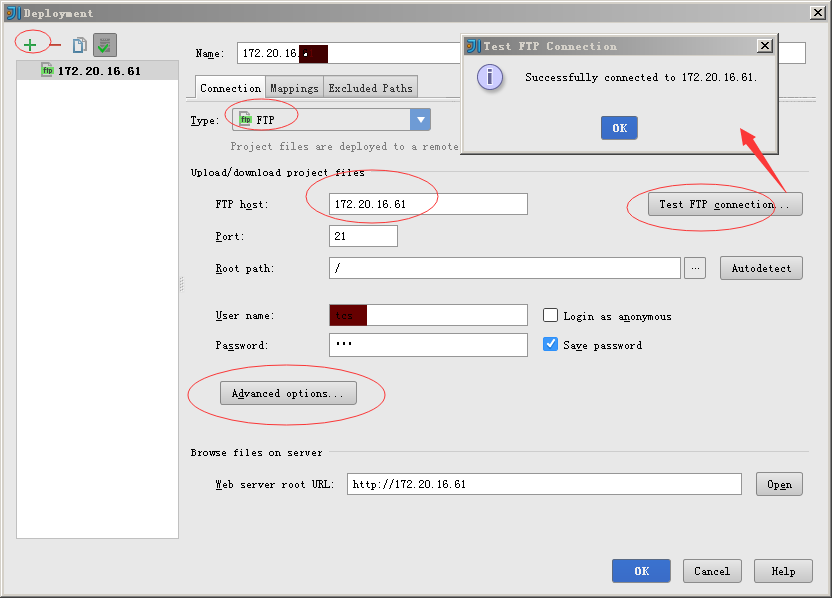Click Cancel in Deployment dialog
Screen dimensions: 832x598
coord(712,571)
